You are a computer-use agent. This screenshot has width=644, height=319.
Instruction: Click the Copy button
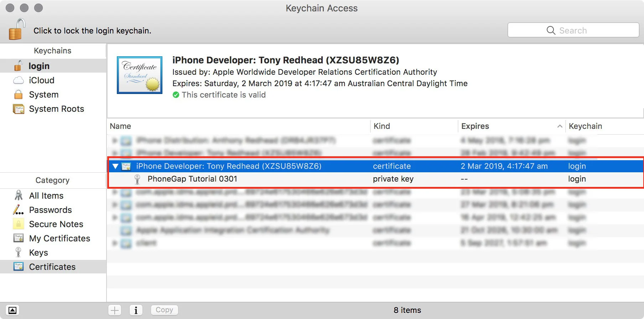point(164,310)
